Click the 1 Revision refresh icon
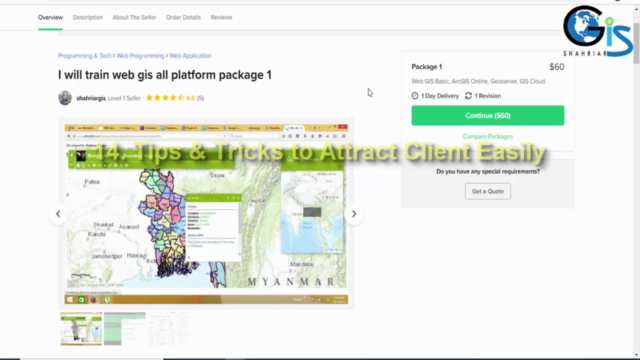Image resolution: width=640 pixels, height=360 pixels. tap(468, 96)
